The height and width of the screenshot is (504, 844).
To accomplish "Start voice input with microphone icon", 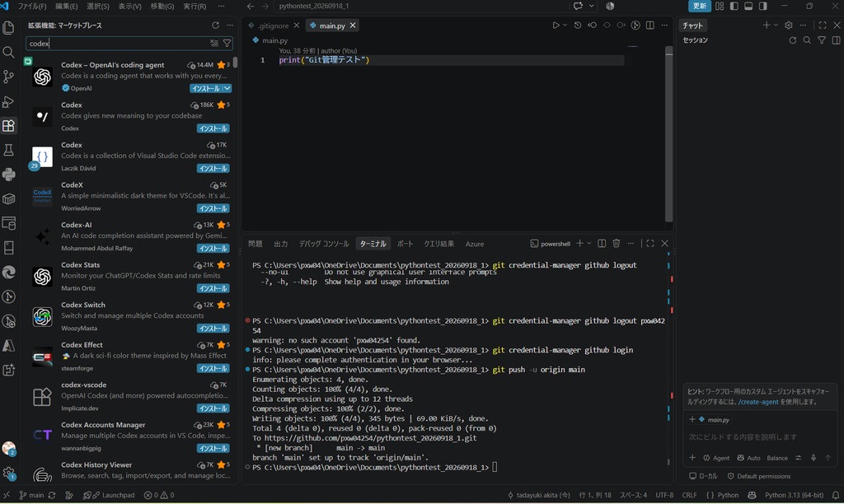I will click(x=814, y=458).
